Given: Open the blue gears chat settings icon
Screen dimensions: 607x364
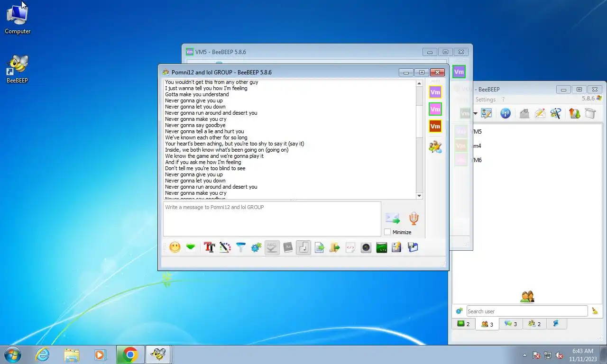Looking at the screenshot, I should (257, 247).
